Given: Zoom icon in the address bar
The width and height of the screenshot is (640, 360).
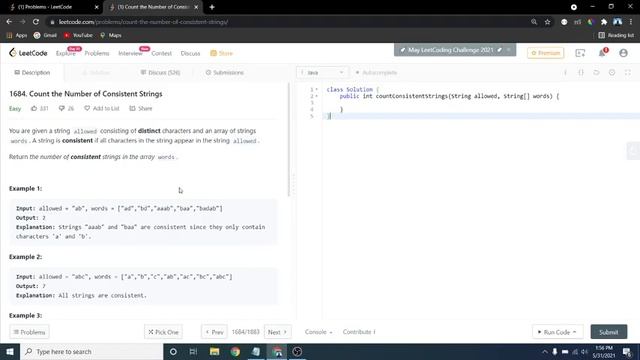Looking at the screenshot, I should coord(534,22).
